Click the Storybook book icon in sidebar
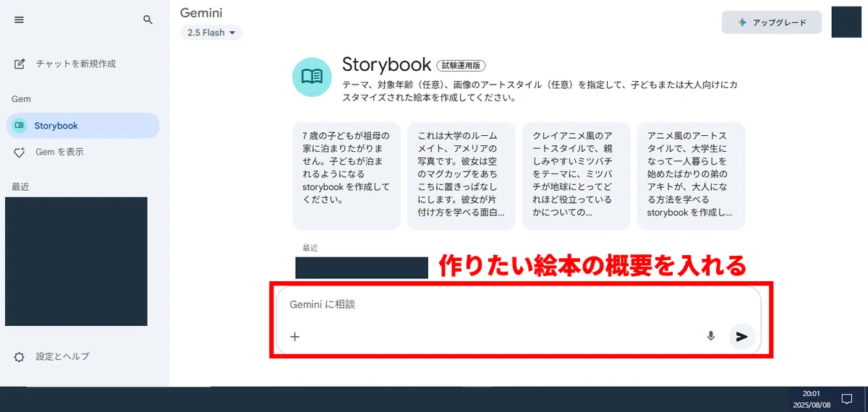868x412 pixels. 20,126
